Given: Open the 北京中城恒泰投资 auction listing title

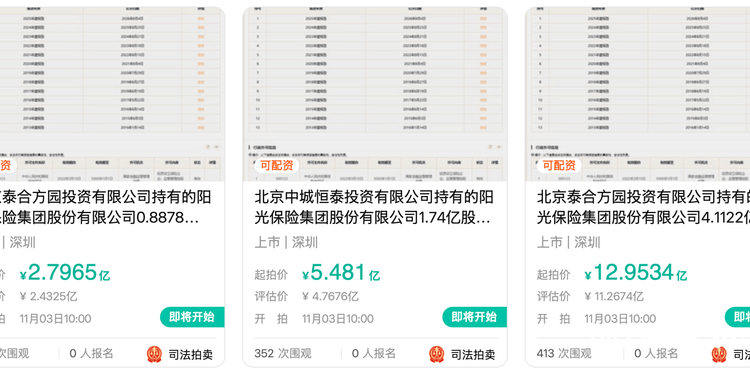Looking at the screenshot, I should click(x=374, y=207).
